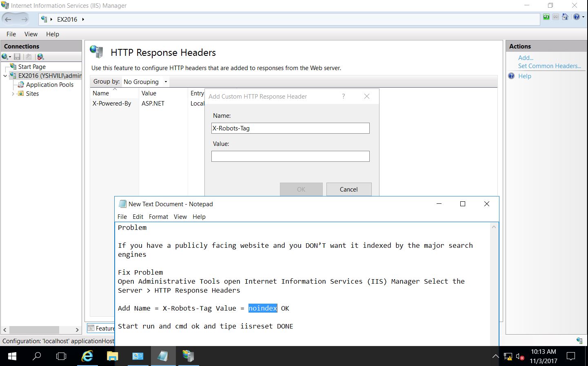Screen dimensions: 588x366
Task: Click the Application Pools icon
Action: pos(21,84)
